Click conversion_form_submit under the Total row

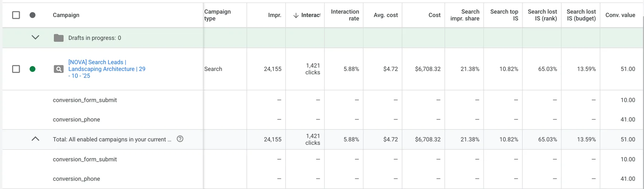(85, 159)
